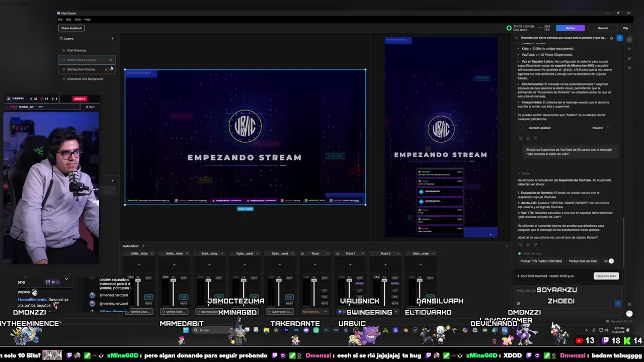Screen dimensions: 644x362
Task: Toggle visibility of Starting Soon Overlay layer
Action: click(x=111, y=69)
